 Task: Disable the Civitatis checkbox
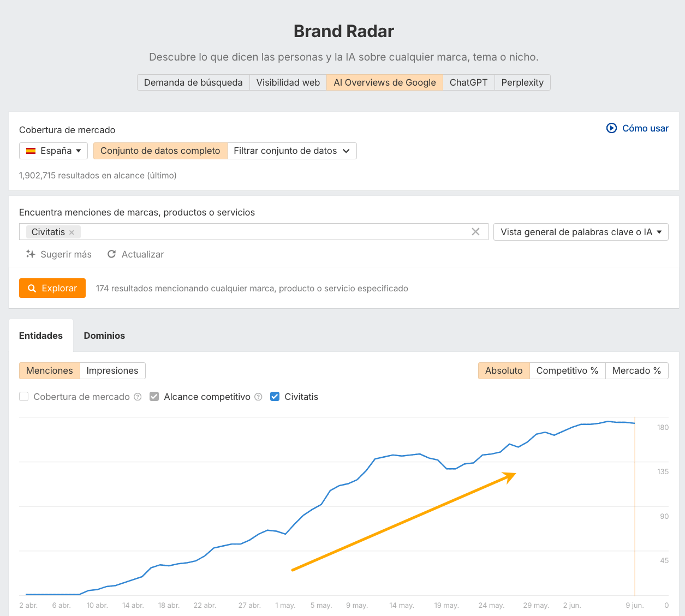[275, 397]
